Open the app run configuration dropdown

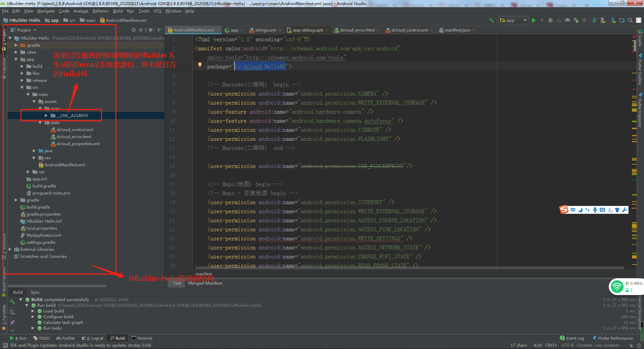[x=514, y=20]
